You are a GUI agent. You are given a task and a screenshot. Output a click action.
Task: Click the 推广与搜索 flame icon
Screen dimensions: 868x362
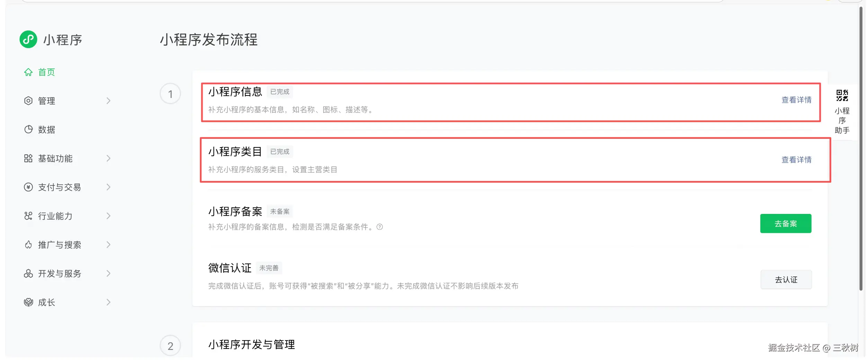[28, 245]
